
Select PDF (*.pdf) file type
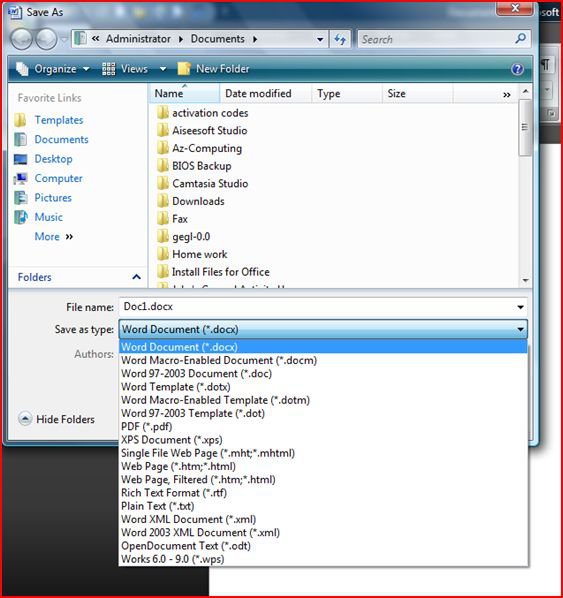(323, 426)
